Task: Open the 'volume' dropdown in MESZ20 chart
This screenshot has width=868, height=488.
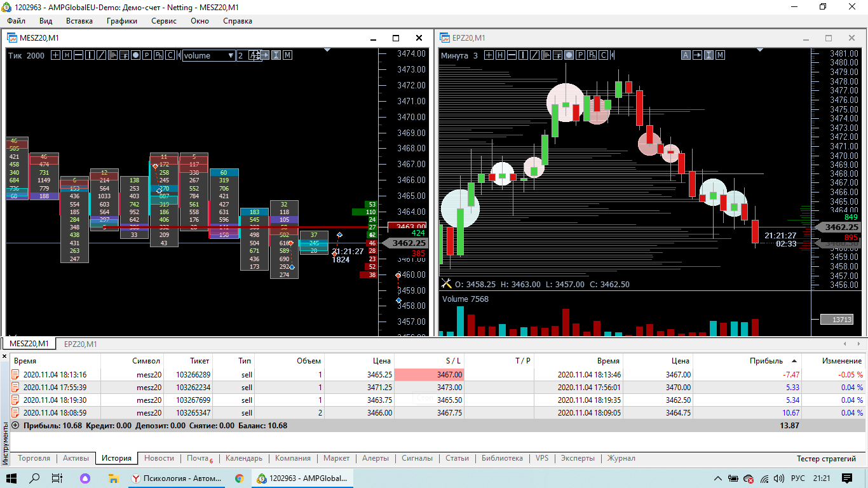Action: coord(209,55)
